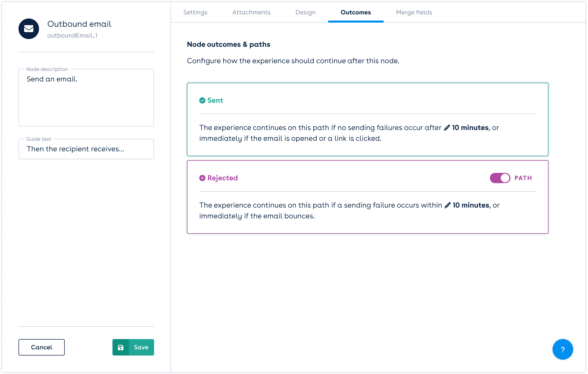Edit the 10 minutes value in Rejected
The height and width of the screenshot is (374, 588).
click(471, 205)
